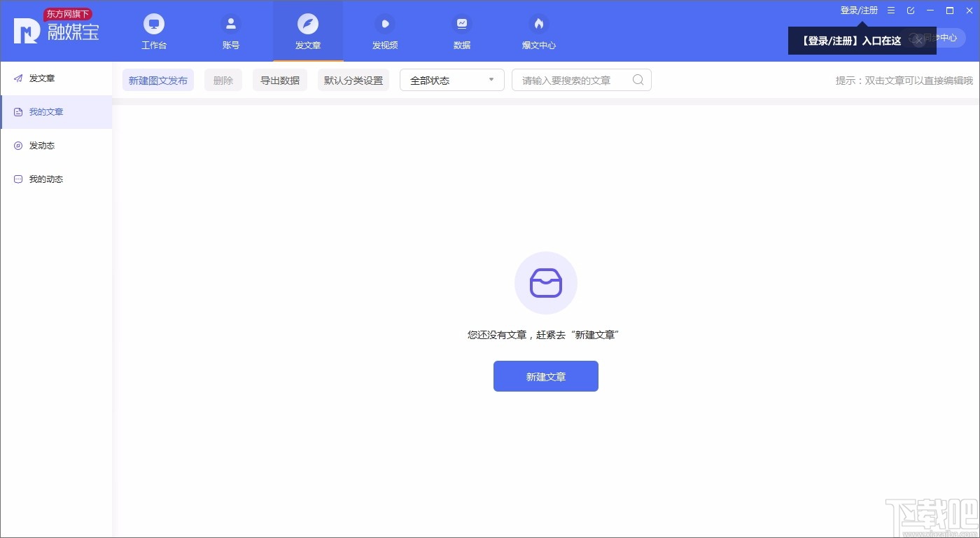The height and width of the screenshot is (538, 980).
Task: Click the 新建文章 create article button
Action: 545,376
